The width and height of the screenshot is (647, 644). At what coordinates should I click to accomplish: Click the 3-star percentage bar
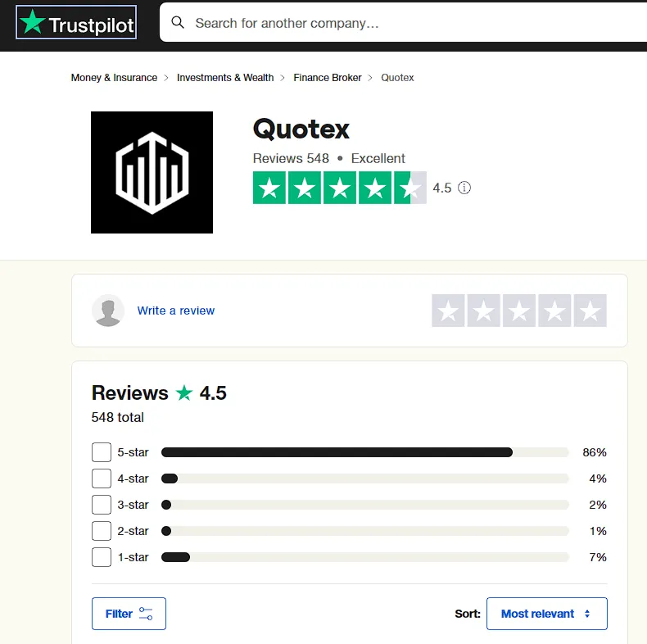365,505
